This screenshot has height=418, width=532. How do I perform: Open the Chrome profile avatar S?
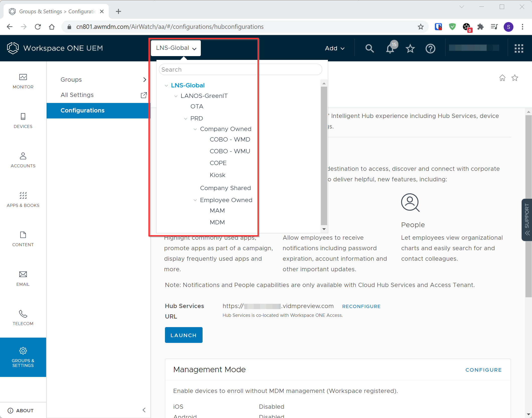click(508, 27)
